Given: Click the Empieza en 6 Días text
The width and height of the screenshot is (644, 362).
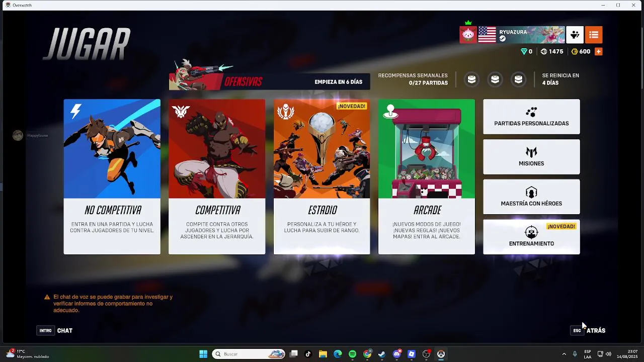Looking at the screenshot, I should click(338, 82).
